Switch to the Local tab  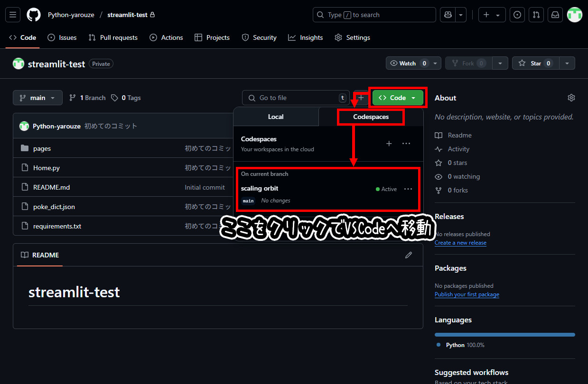pyautogui.click(x=276, y=117)
